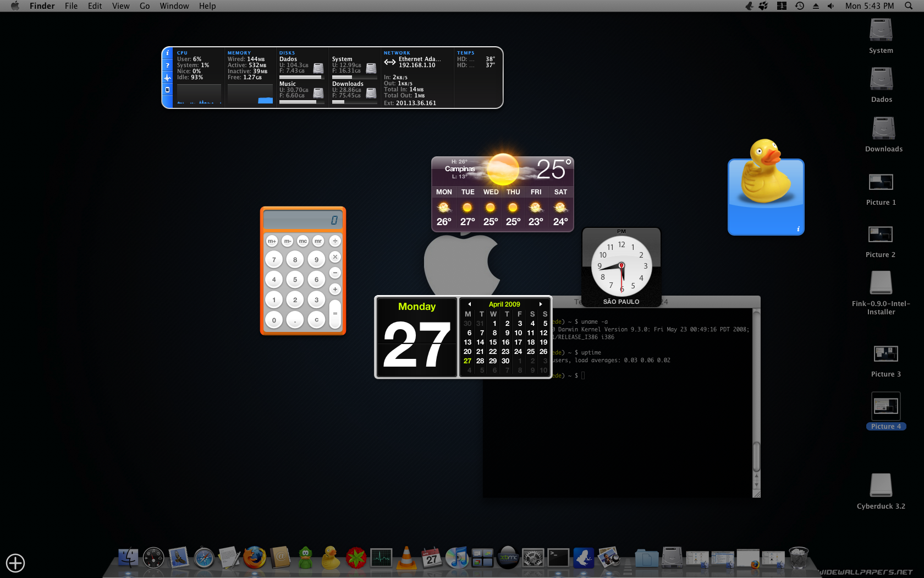Go to previous month in calendar widget
Screen dimensions: 924x578
[x=469, y=304]
